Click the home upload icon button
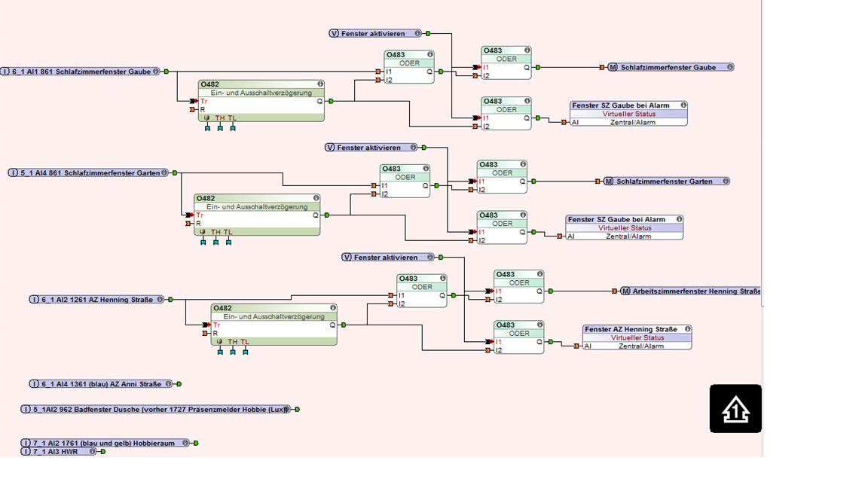Viewport: 868px width, 488px height. coord(735,409)
